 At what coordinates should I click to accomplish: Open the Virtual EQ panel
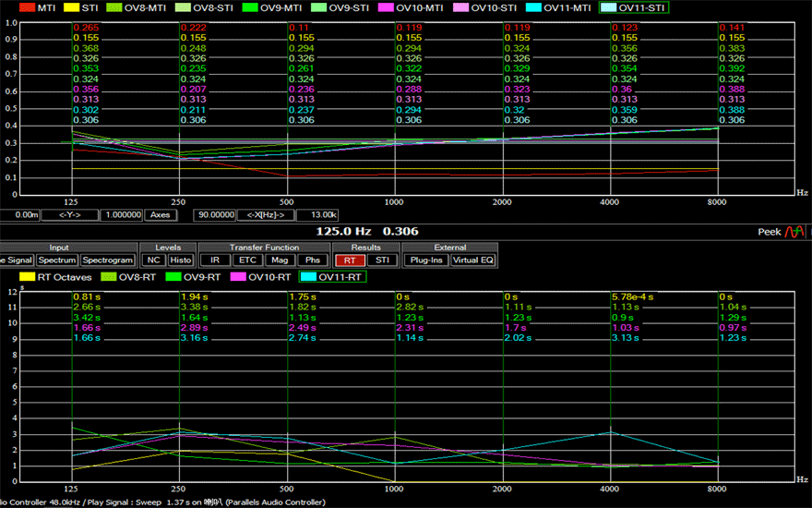coord(472,260)
